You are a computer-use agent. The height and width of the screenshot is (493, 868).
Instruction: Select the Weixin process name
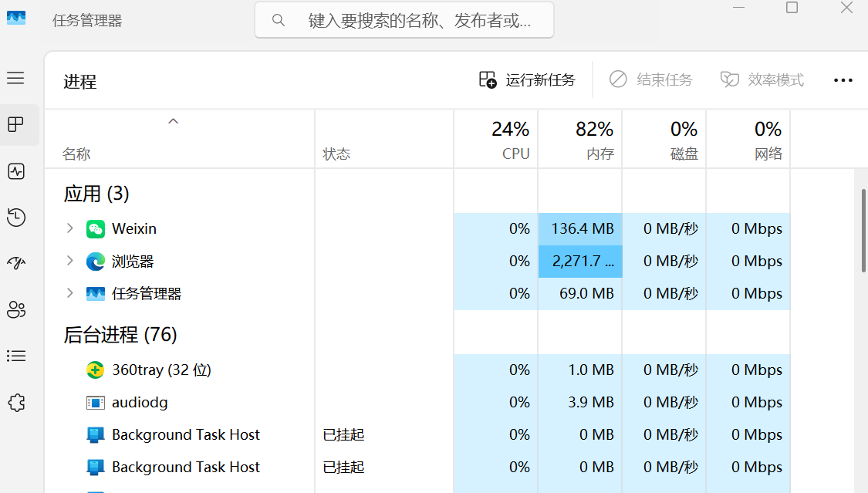coord(134,228)
